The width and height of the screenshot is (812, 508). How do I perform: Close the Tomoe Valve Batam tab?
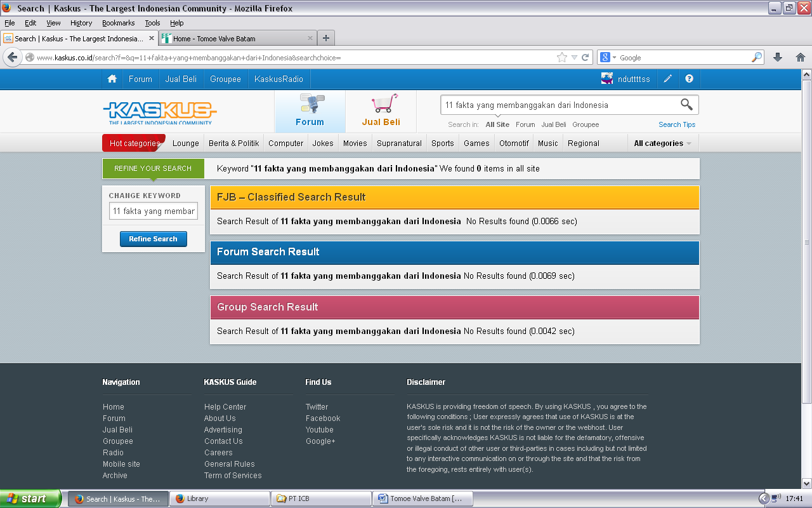tap(310, 38)
